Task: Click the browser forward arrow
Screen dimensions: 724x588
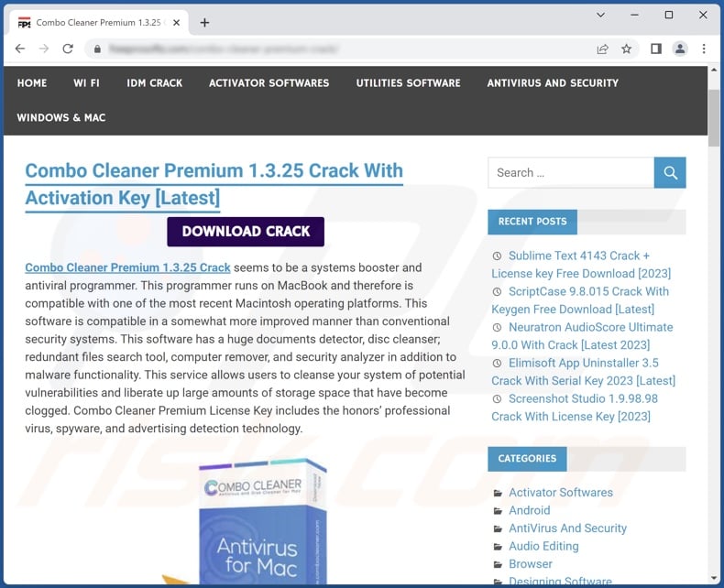Action: click(x=44, y=49)
